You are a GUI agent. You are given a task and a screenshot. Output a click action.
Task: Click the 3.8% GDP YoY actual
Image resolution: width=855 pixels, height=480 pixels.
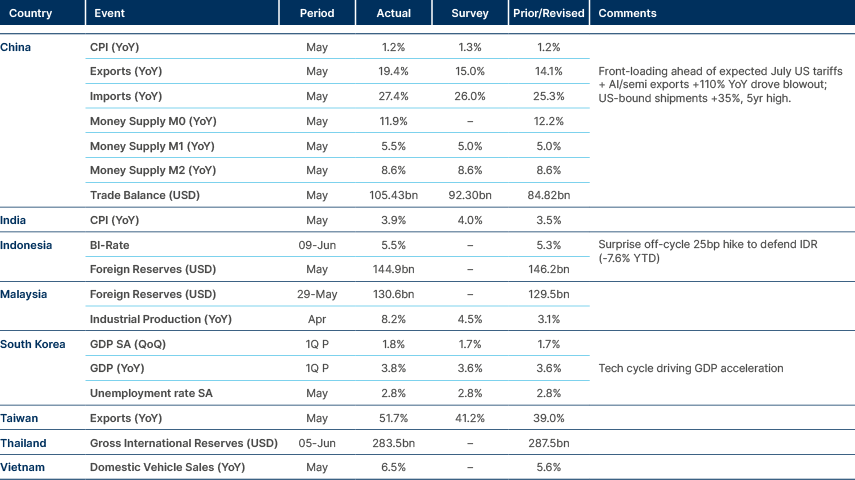pos(393,368)
